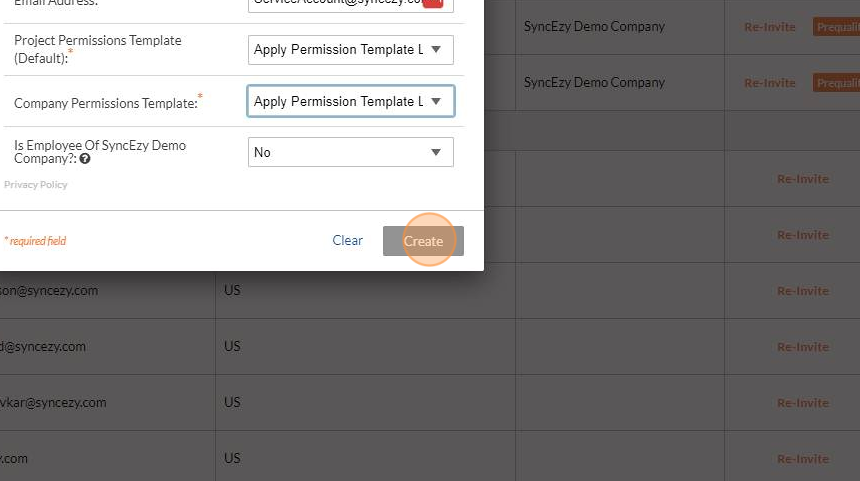The image size is (860, 481).
Task: Select the d@syncezy.com email cell
Action: pos(43,347)
